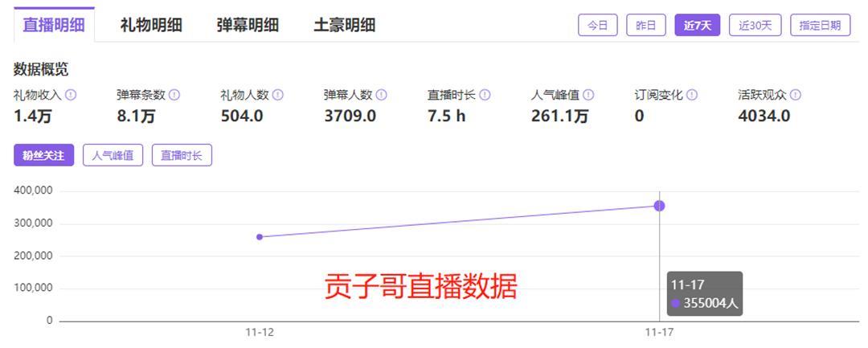This screenshot has height=348, width=868.
Task: Click info icon next to 礼物收入
Action: 71,95
